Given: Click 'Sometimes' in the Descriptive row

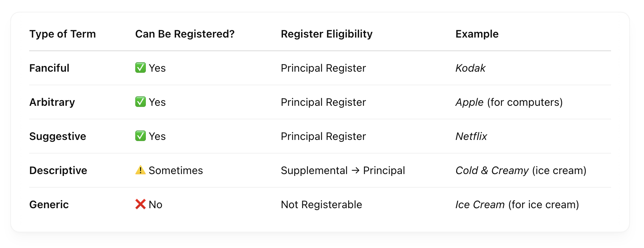Looking at the screenshot, I should click(x=176, y=171).
